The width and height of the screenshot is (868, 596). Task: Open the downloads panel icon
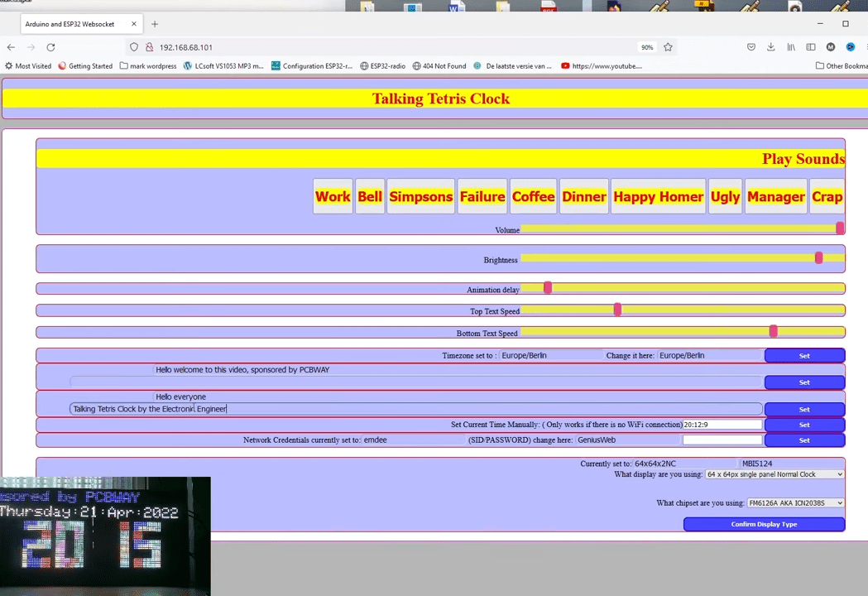770,47
